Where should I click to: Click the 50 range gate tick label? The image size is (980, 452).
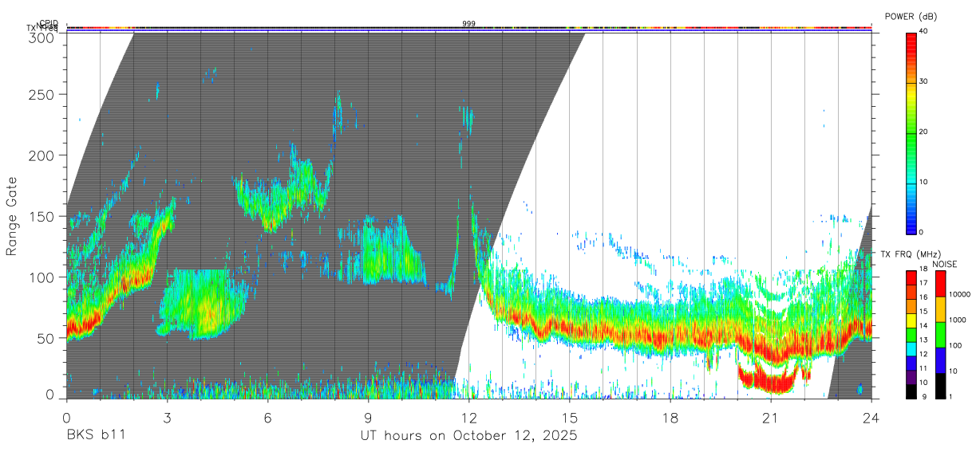click(46, 338)
